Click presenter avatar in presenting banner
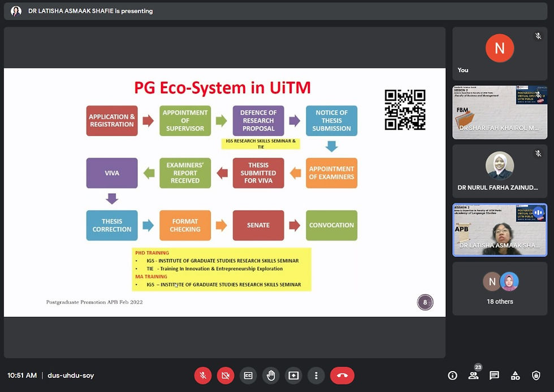The height and width of the screenshot is (392, 554). (16, 11)
